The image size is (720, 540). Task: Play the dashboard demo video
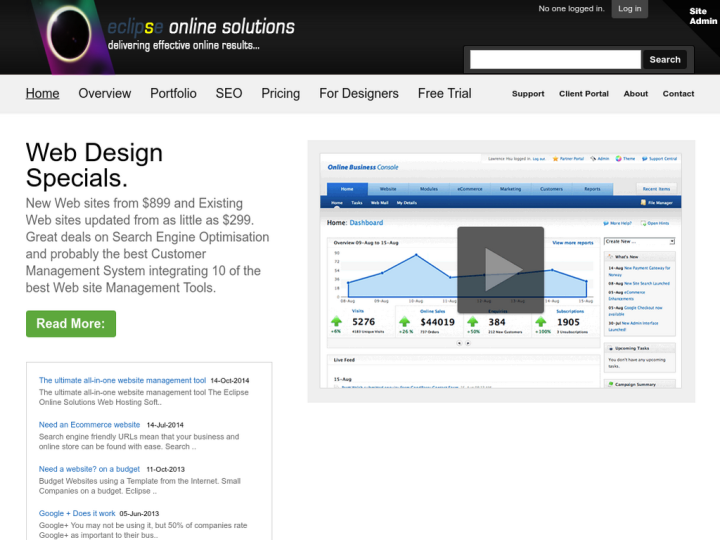click(501, 270)
